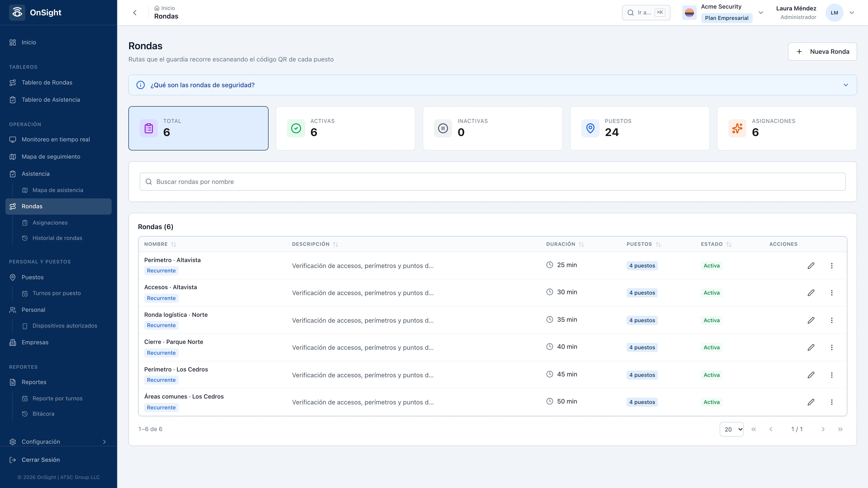This screenshot has height=488, width=868.
Task: Filter by the Inactivas stat card
Action: [493, 128]
